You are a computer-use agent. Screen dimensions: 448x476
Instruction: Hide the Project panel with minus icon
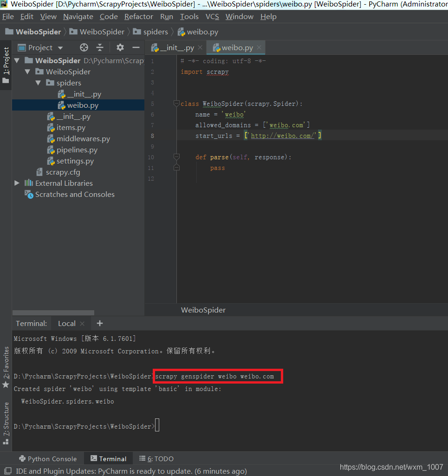[x=136, y=47]
